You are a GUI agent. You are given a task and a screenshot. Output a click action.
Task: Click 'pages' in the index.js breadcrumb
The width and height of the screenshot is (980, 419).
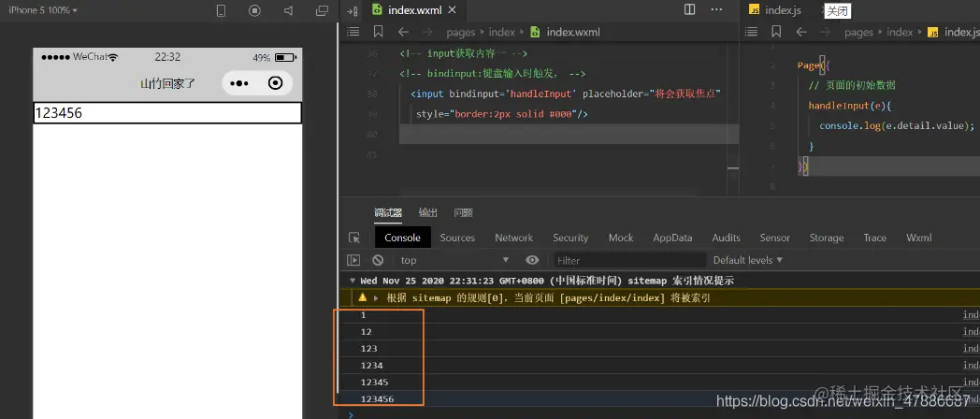coord(858,32)
